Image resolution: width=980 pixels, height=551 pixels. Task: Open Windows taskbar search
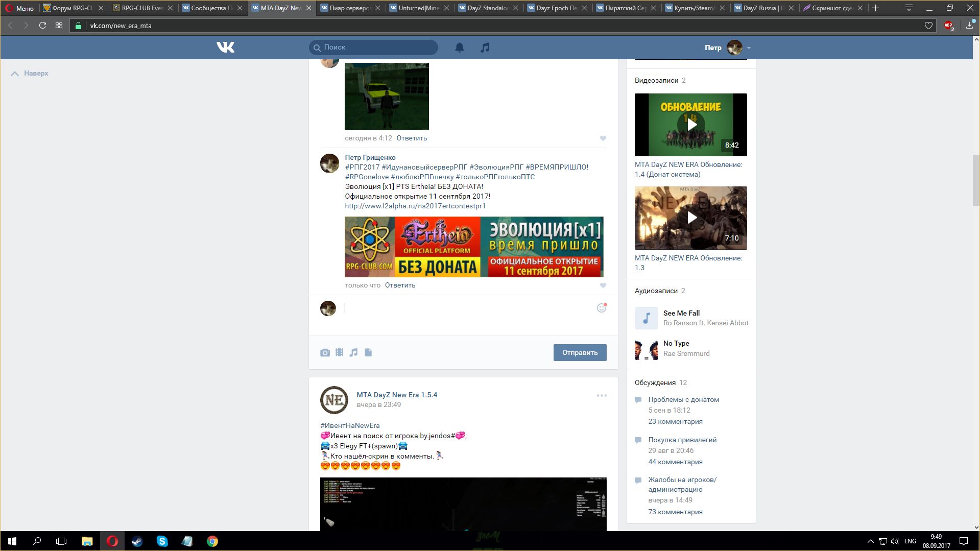[x=37, y=541]
